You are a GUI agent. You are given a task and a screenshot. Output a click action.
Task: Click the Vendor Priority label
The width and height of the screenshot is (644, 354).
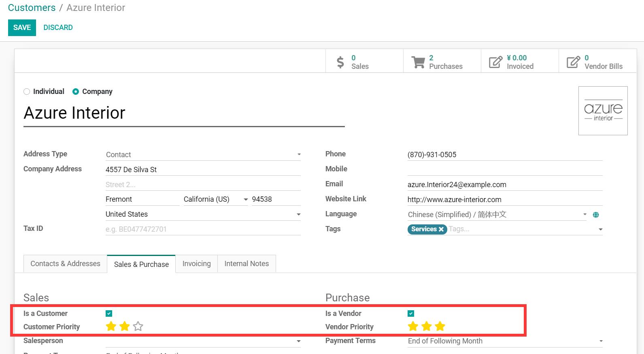click(x=349, y=327)
